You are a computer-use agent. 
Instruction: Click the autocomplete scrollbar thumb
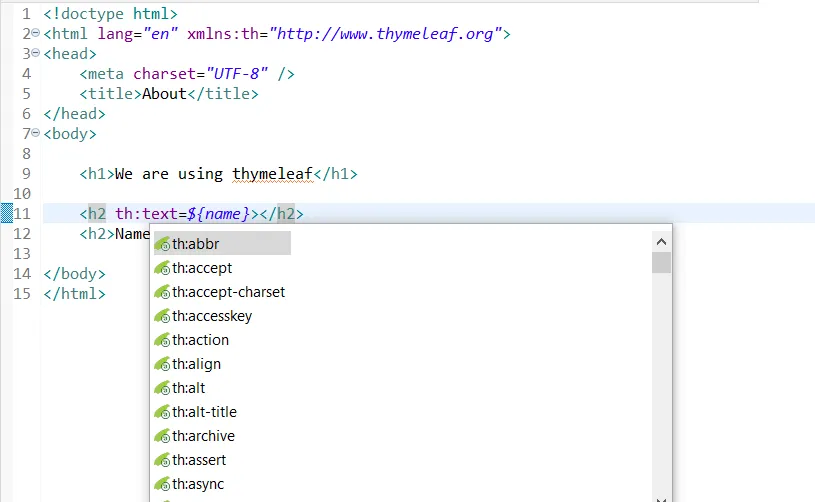point(661,262)
